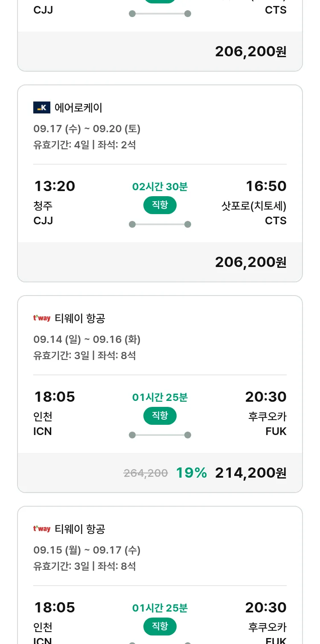320x644 pixels.
Task: Select the 214,200원 discounted price
Action: (x=250, y=473)
